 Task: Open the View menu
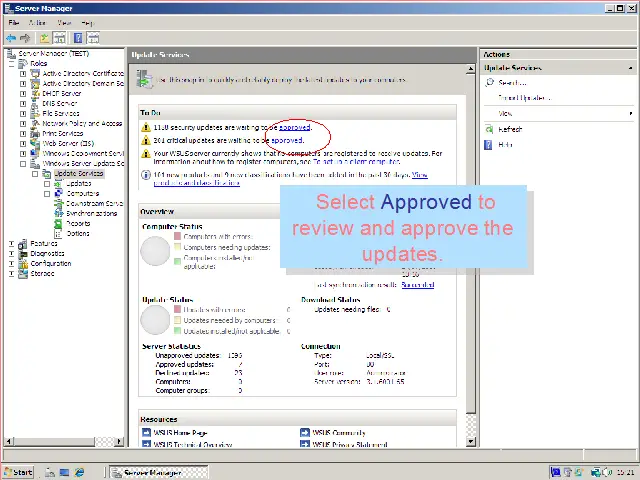(64, 22)
